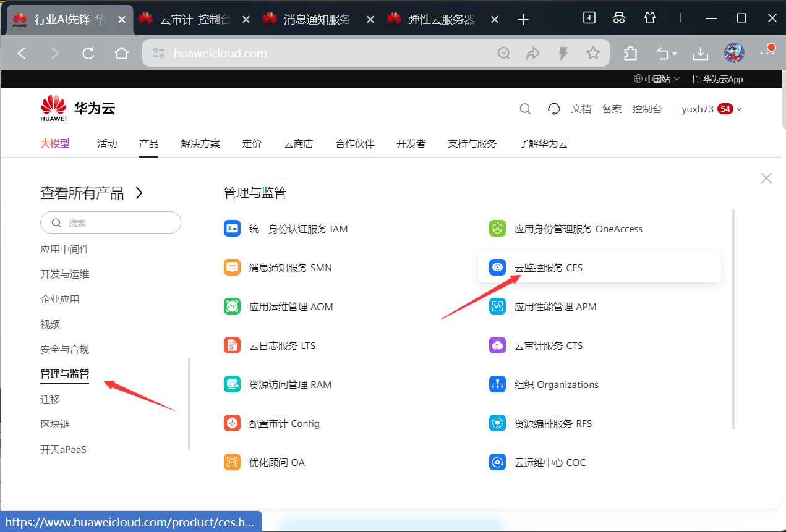The width and height of the screenshot is (786, 532).
Task: Open the 解决方案 menu item
Action: (x=200, y=143)
